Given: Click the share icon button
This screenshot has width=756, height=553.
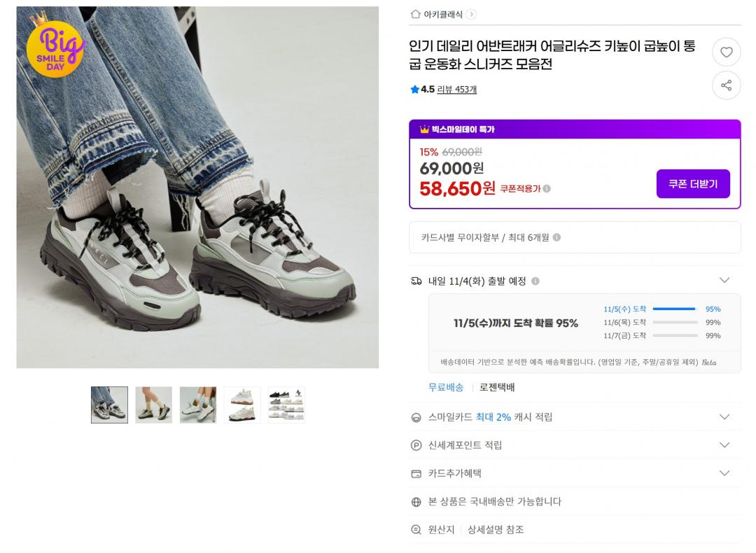Looking at the screenshot, I should [x=726, y=85].
